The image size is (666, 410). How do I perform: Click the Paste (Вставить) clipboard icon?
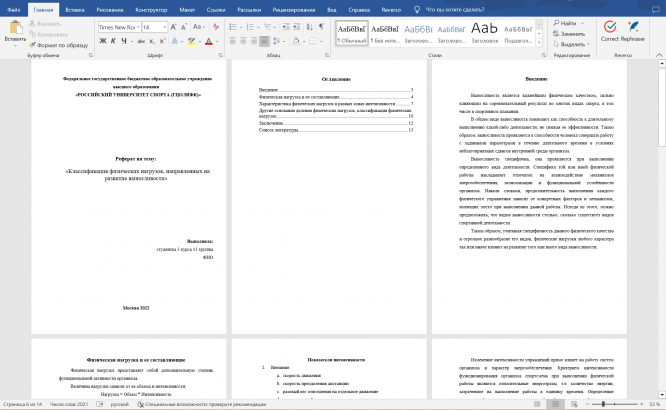16,28
